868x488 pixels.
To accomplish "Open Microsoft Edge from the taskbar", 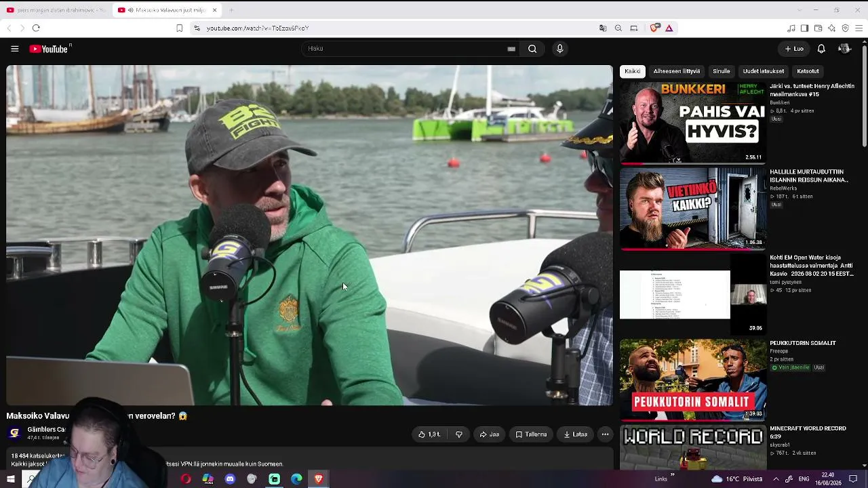I will click(296, 479).
